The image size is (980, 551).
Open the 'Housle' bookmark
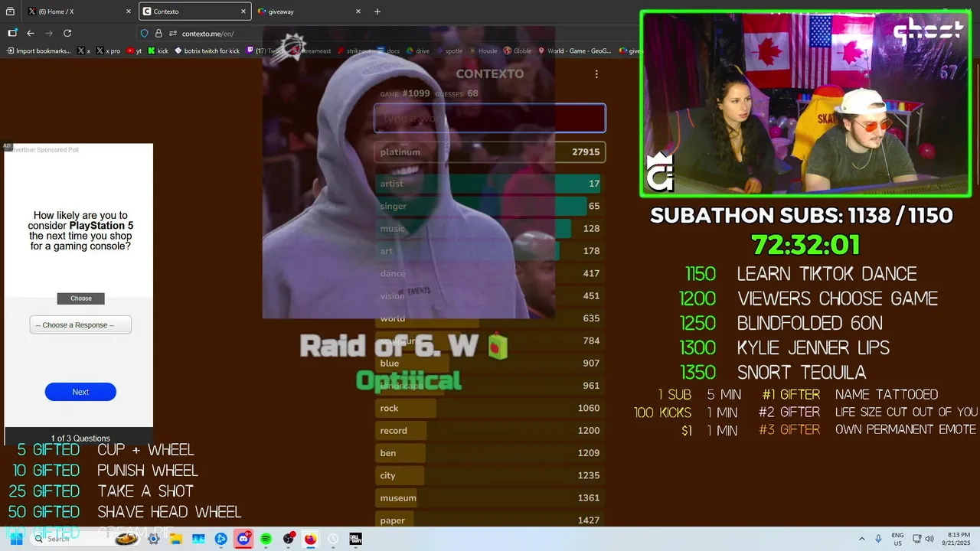[483, 51]
